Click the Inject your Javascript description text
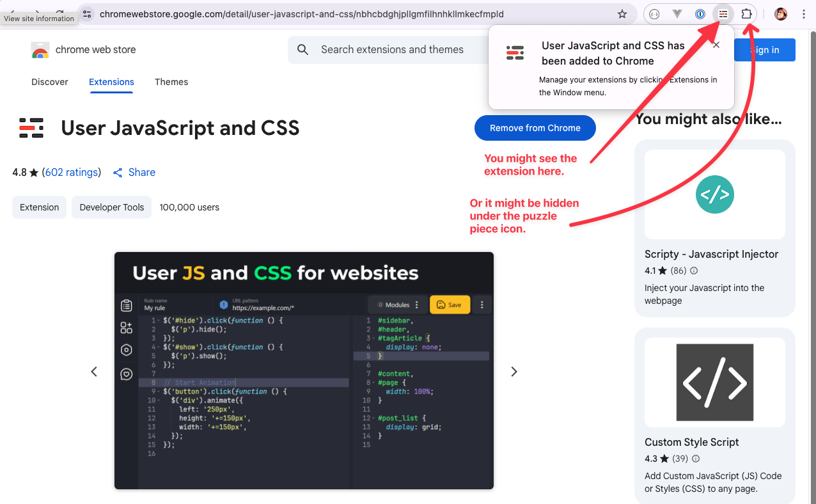This screenshot has width=816, height=504. tap(705, 294)
